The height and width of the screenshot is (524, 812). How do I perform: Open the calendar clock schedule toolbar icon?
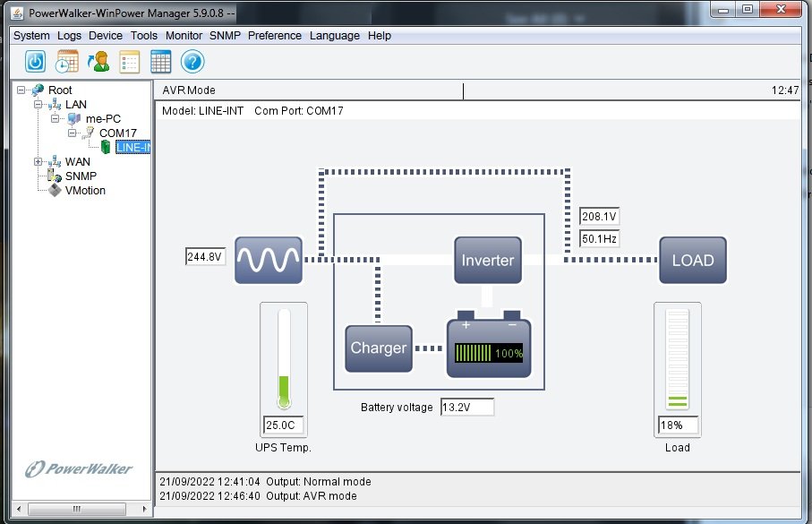67,62
